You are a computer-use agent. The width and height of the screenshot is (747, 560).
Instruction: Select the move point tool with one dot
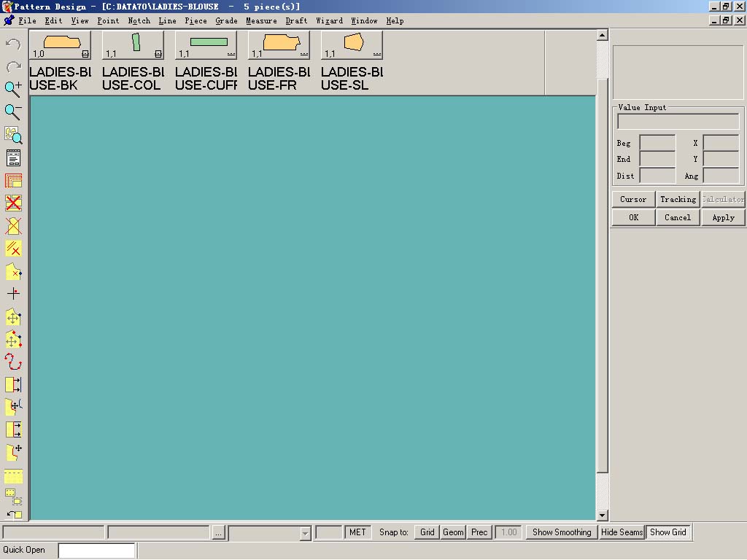tap(13, 316)
